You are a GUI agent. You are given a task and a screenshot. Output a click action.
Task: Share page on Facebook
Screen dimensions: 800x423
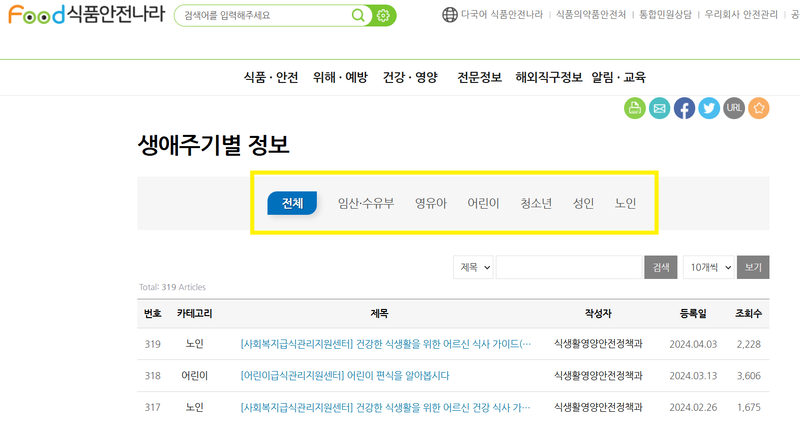(x=684, y=108)
